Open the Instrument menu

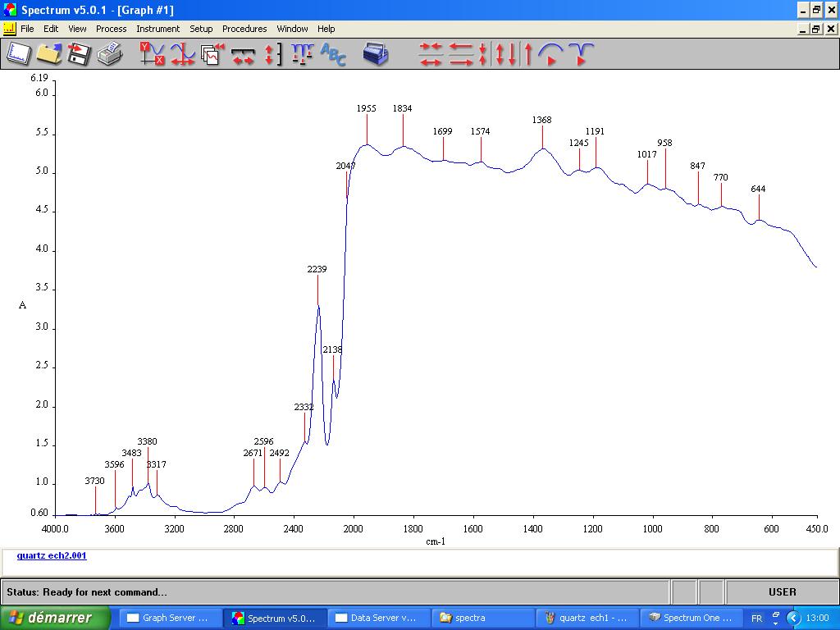(x=157, y=29)
